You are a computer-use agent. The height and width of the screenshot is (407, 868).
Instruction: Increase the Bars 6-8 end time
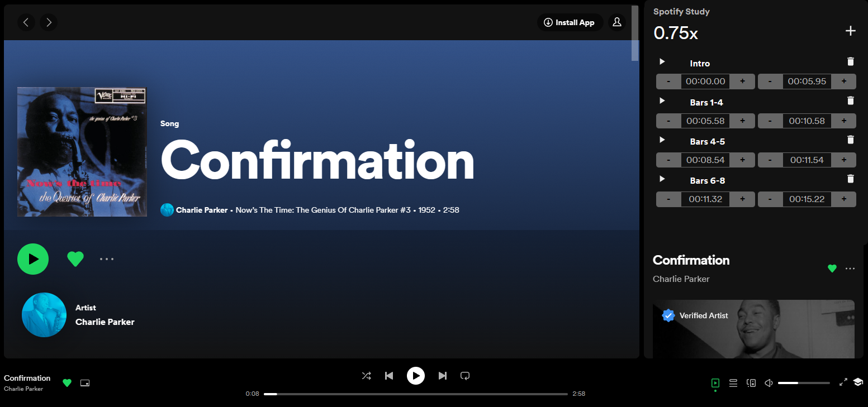click(x=844, y=199)
